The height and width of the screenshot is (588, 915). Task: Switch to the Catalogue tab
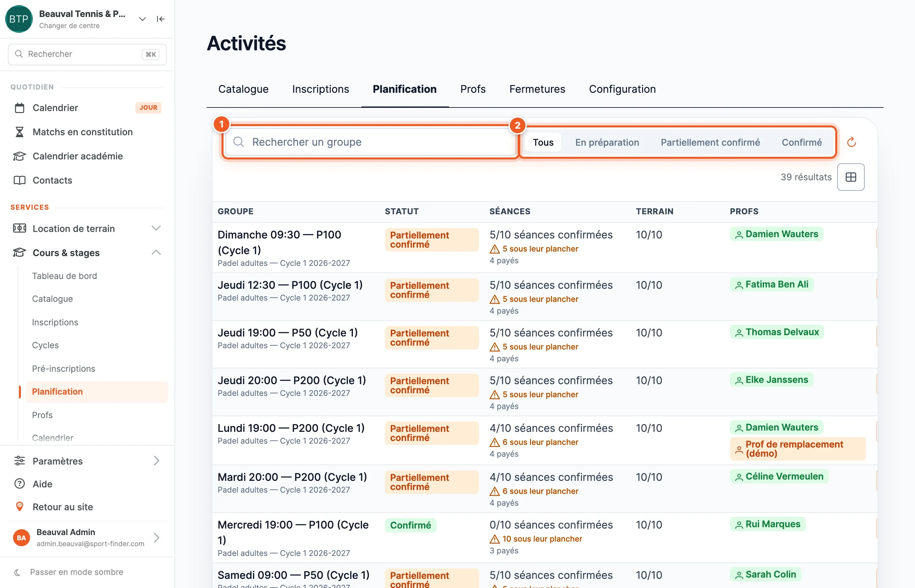243,89
